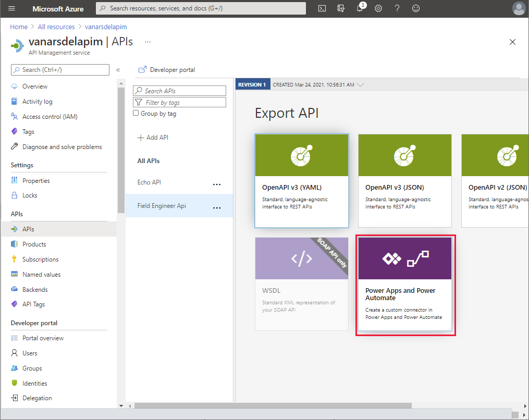Open the ellipsis menu for Echo API
Viewport: 529px width, 420px height.
coord(217,184)
